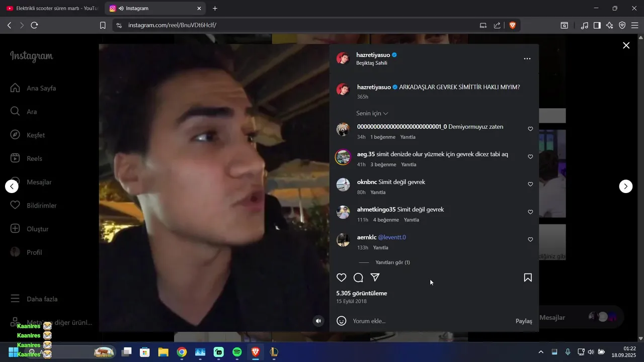Screen dimensions: 644x362
Task: Switch to the Elektrikli scooter YouTube tab
Action: (52, 9)
